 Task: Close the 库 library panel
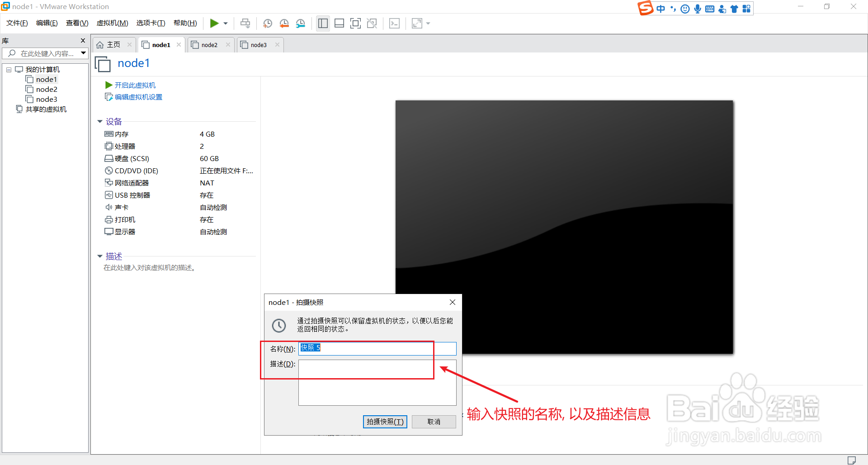(x=83, y=41)
